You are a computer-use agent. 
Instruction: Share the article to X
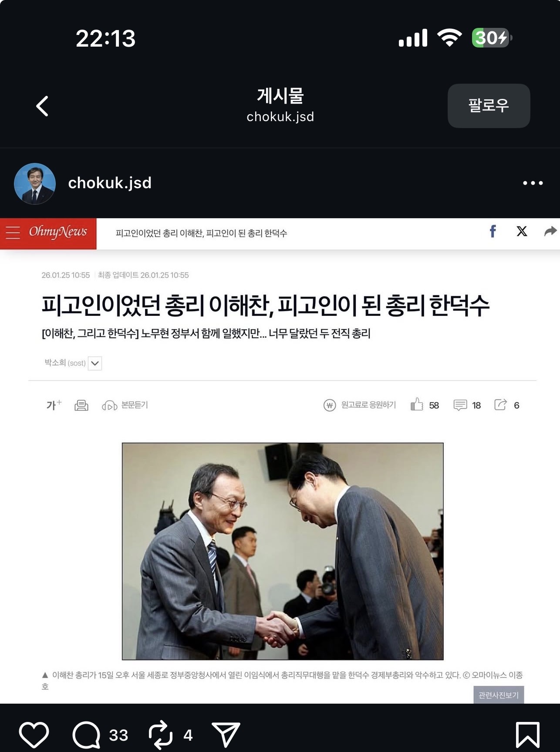522,231
